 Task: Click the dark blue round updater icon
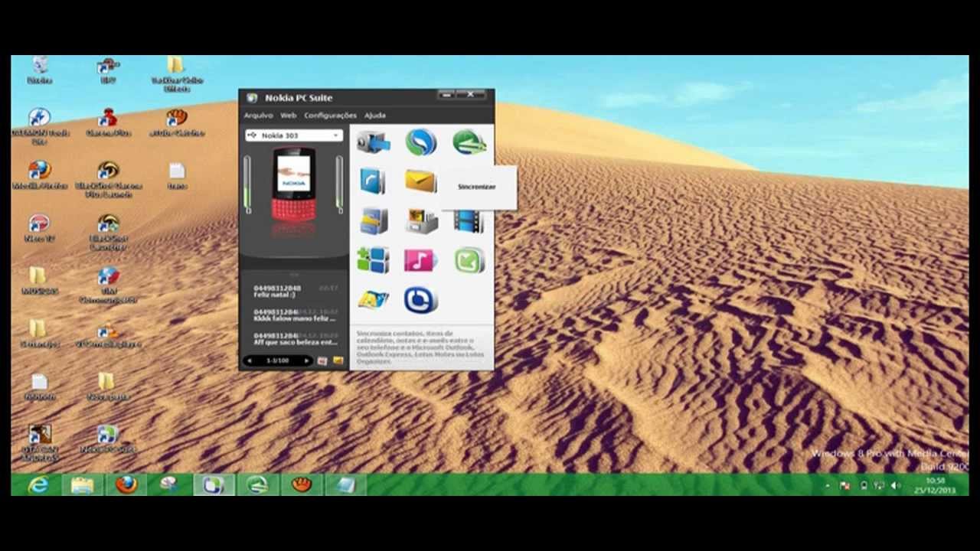(x=420, y=299)
